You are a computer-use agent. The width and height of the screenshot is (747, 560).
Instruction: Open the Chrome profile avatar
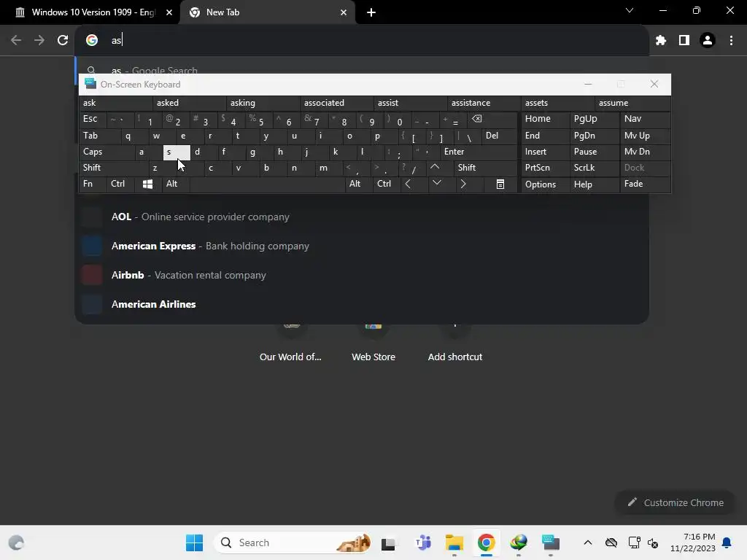pos(708,40)
